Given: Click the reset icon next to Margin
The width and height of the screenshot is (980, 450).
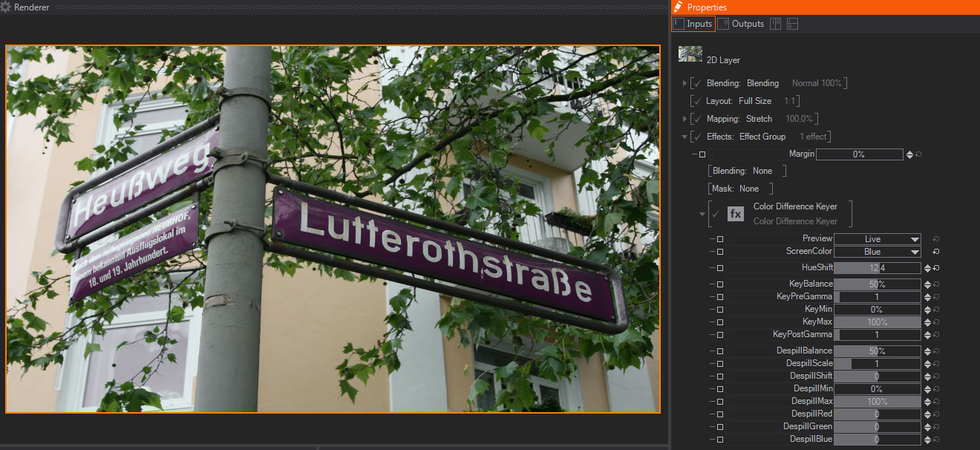Looking at the screenshot, I should pos(918,154).
